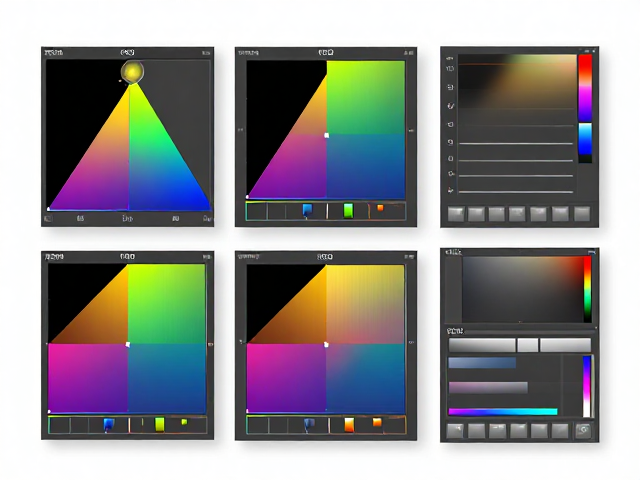Click the small blue title-bar icon, bottom-right panel
This screenshot has width=640, height=480.
click(591, 253)
